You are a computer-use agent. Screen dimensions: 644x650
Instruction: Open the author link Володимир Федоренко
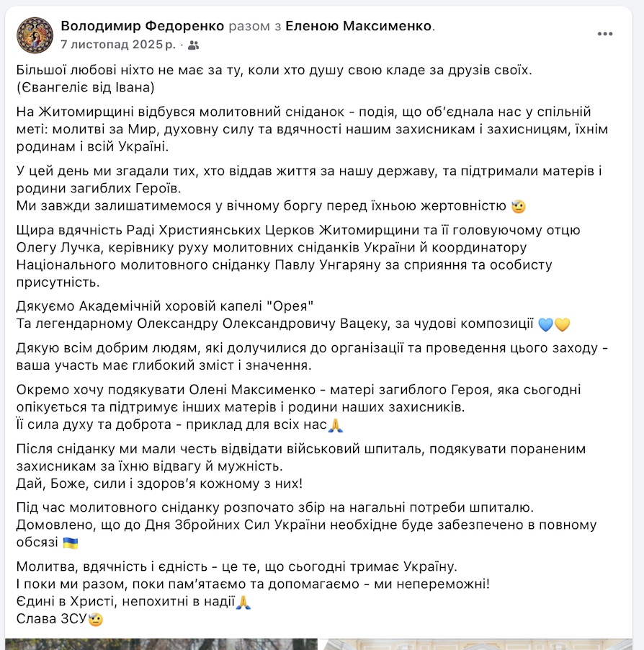tap(143, 26)
